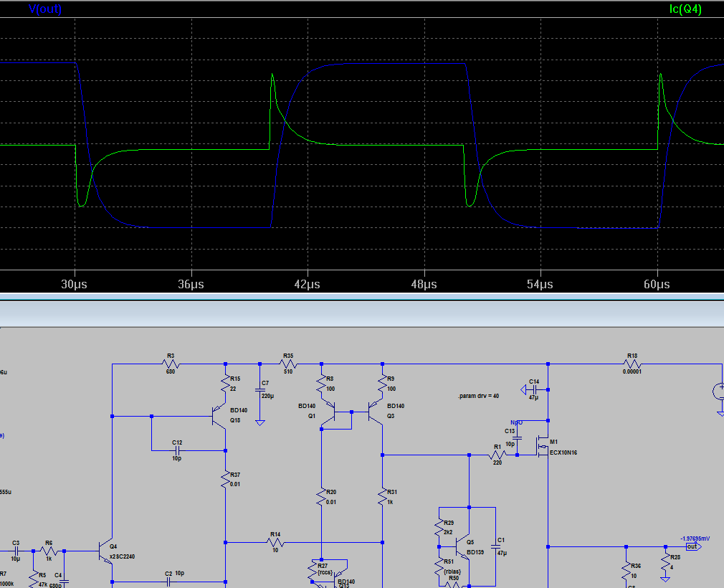Viewport: 724px width, 588px height.
Task: Select resistor R28 symbol
Action: point(665,561)
